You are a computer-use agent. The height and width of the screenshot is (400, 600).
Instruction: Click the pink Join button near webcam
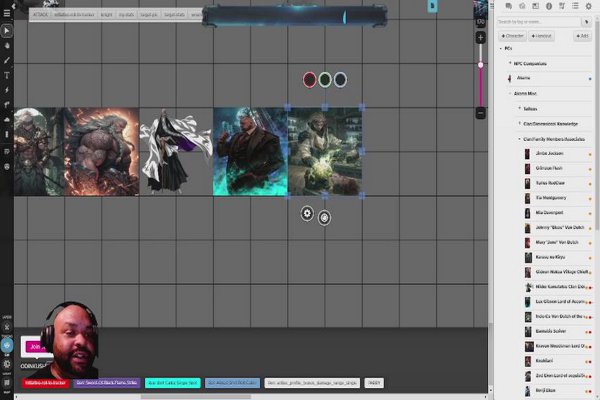(36, 347)
